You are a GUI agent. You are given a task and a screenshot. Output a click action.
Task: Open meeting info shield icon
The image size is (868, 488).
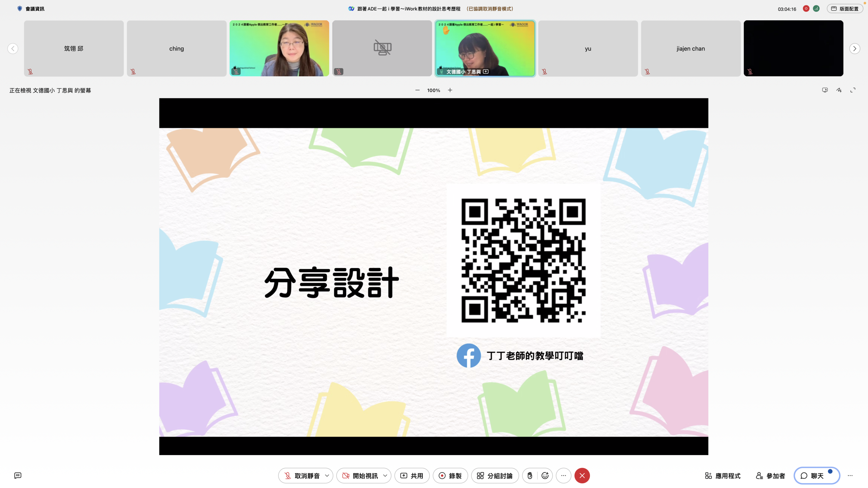pyautogui.click(x=20, y=9)
